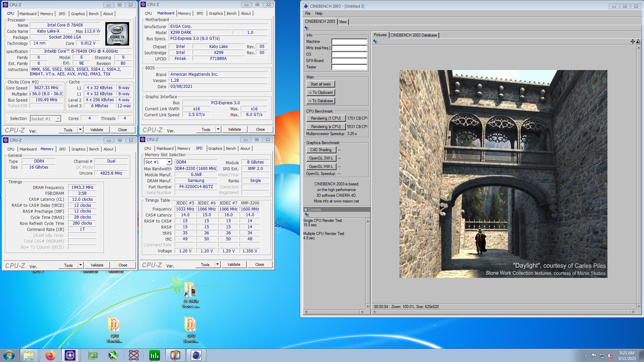Select About tab in the CPU-Z SPD window

(x=245, y=148)
